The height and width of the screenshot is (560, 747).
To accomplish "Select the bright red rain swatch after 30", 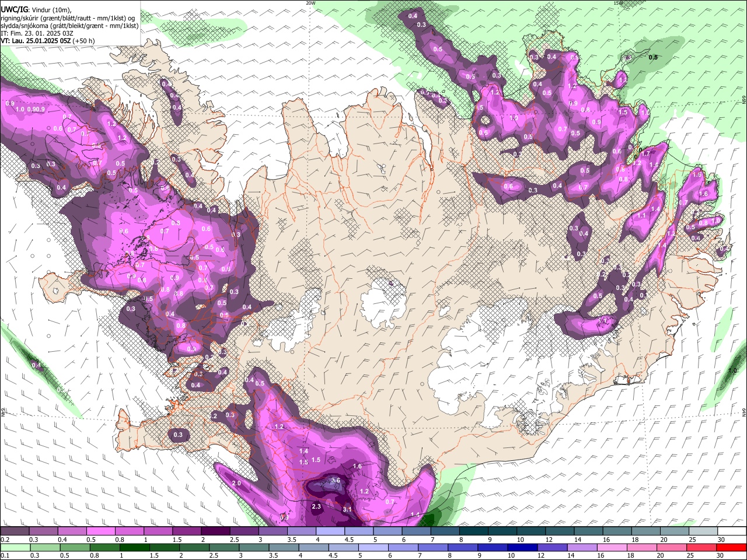I will click(x=732, y=547).
